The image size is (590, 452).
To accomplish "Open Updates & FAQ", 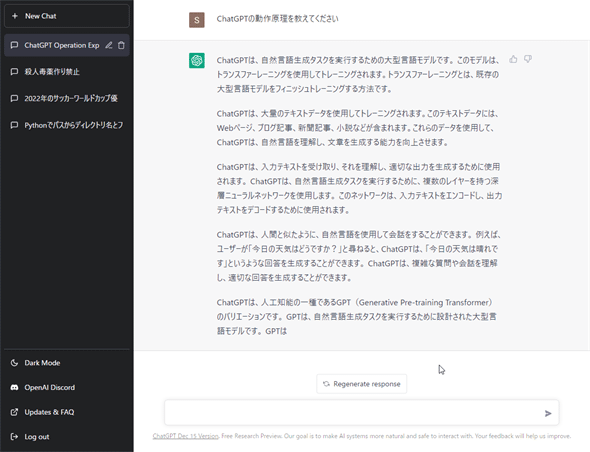I will (67, 412).
